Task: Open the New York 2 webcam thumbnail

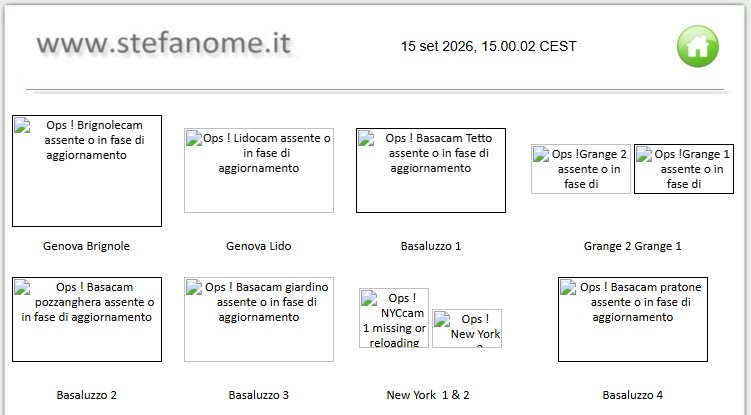Action: click(x=467, y=328)
